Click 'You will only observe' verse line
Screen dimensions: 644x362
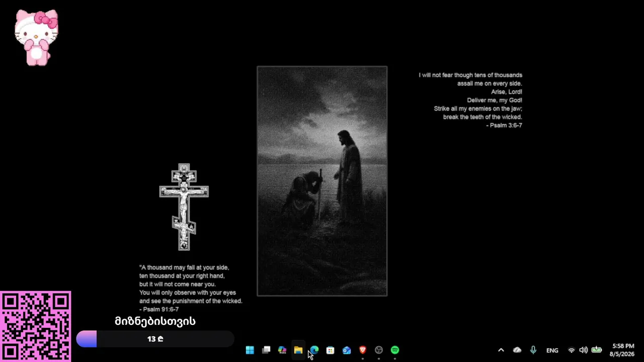coord(188,293)
